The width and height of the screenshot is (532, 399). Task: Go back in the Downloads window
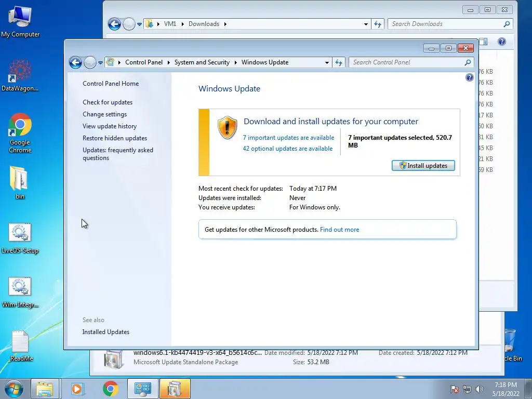click(114, 24)
